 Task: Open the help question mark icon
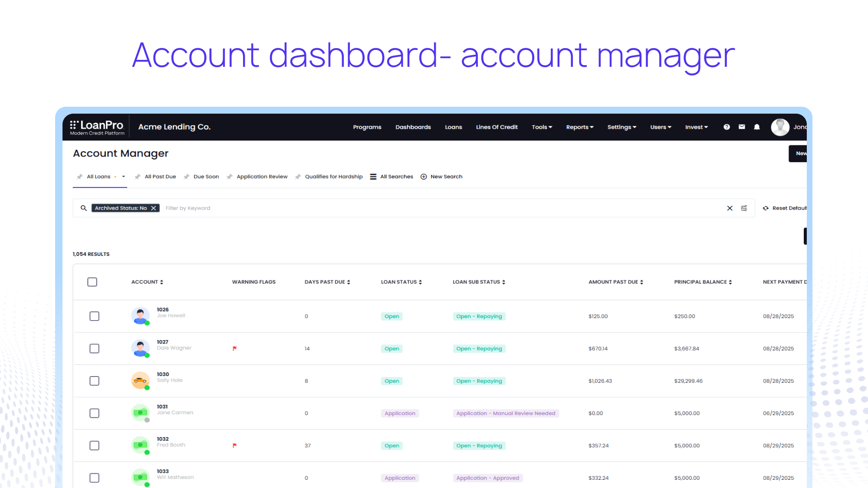click(727, 127)
